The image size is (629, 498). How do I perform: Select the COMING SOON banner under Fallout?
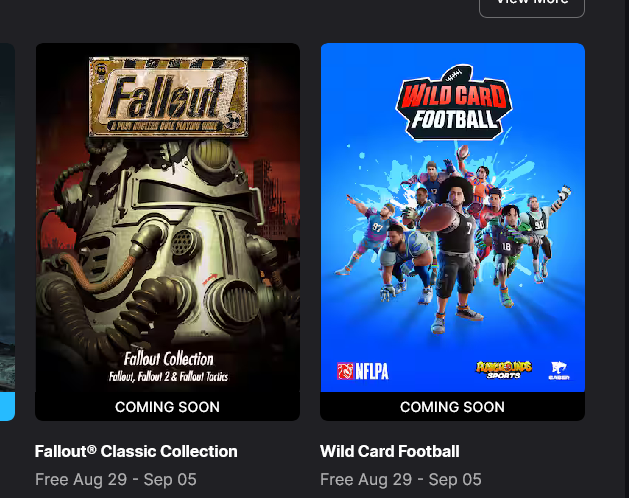[168, 407]
